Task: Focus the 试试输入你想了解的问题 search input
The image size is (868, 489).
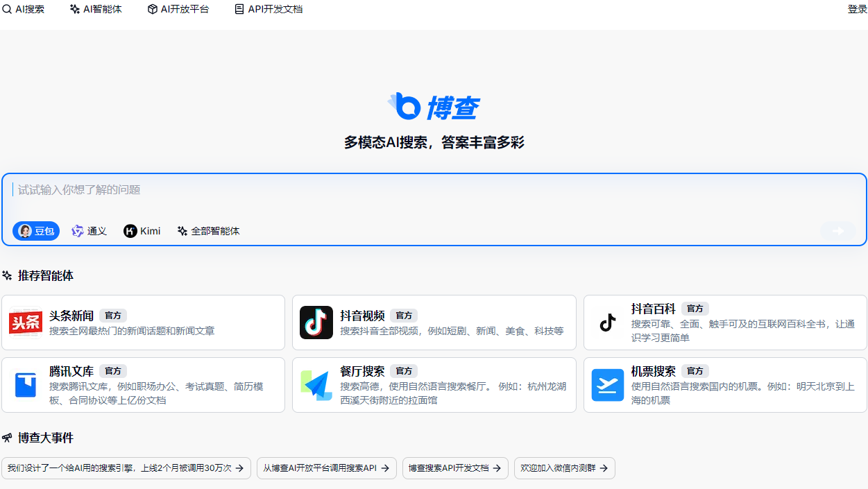Action: [434, 190]
